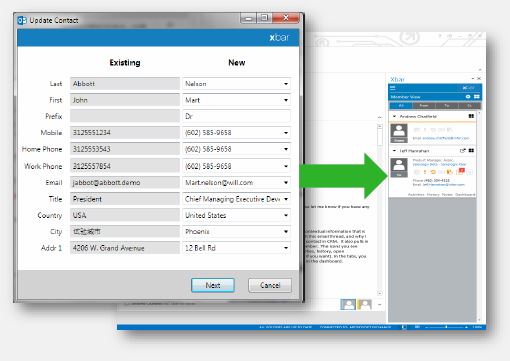Click the grid icon beside Jeff Hanrahan
This screenshot has width=510, height=361.
471,151
